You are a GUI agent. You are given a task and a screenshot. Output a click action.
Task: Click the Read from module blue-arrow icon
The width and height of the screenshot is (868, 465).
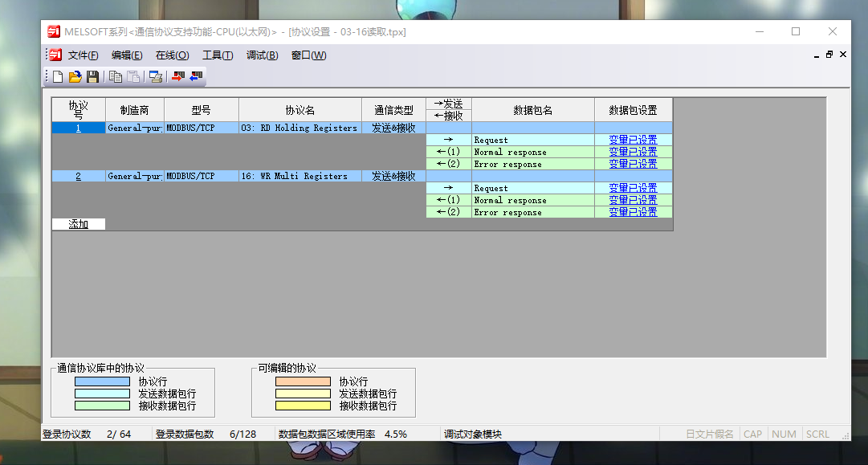[x=196, y=77]
